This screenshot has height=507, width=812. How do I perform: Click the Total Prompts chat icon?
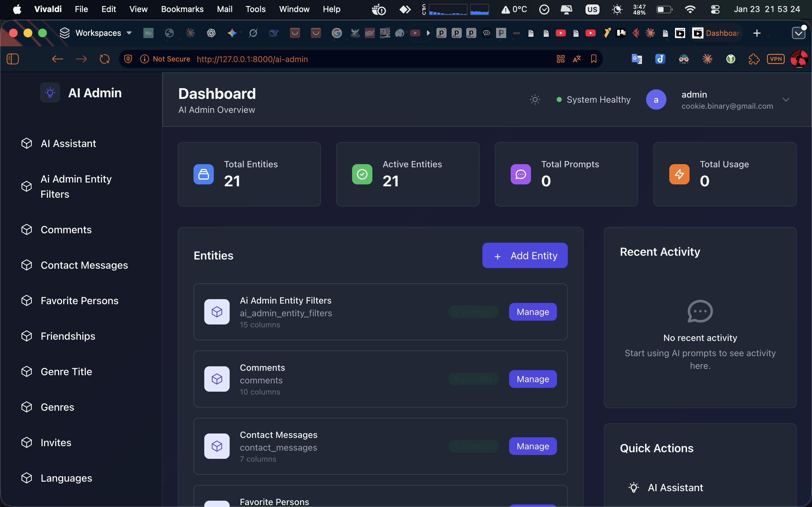[521, 174]
